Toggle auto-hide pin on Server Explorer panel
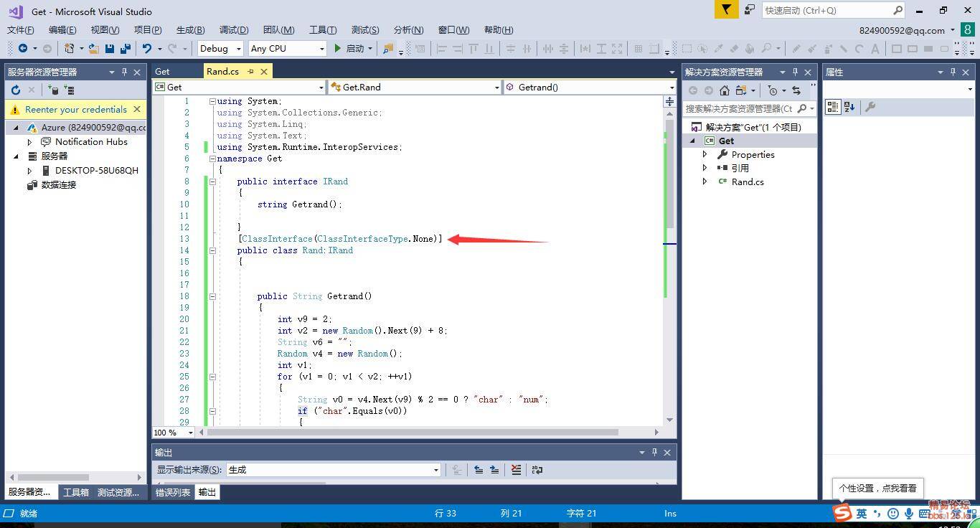980x528 pixels. (124, 72)
